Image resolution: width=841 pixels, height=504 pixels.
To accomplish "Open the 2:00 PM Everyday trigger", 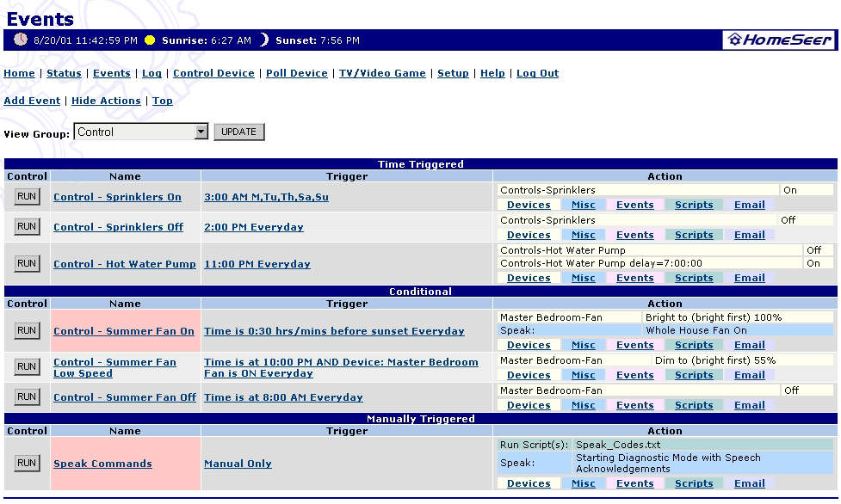I will 254,228.
